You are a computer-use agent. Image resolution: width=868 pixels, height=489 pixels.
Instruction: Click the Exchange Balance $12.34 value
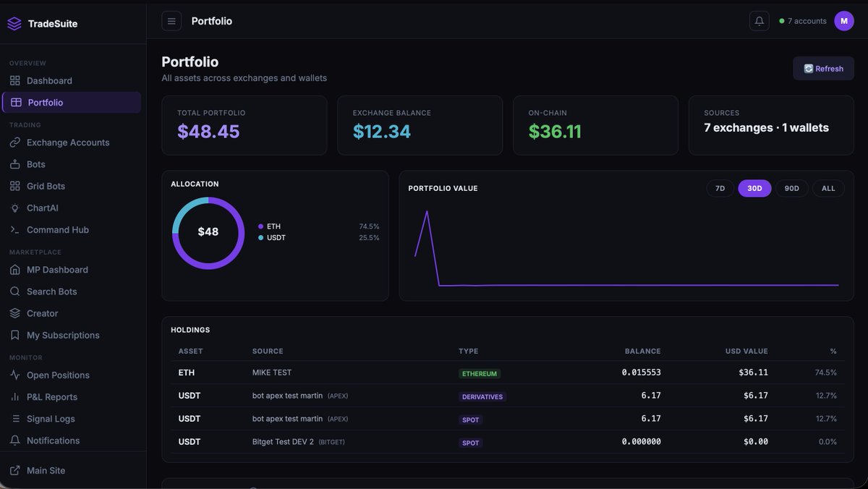click(382, 132)
